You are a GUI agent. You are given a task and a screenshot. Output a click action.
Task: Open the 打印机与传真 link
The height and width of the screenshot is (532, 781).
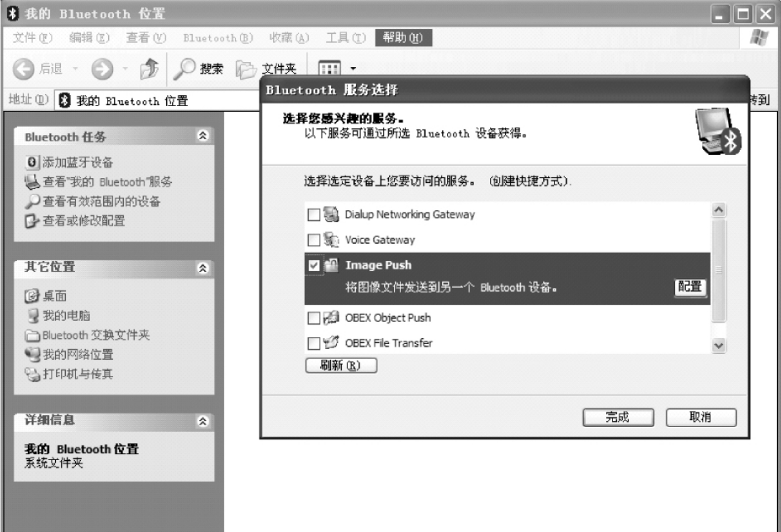[x=78, y=374]
